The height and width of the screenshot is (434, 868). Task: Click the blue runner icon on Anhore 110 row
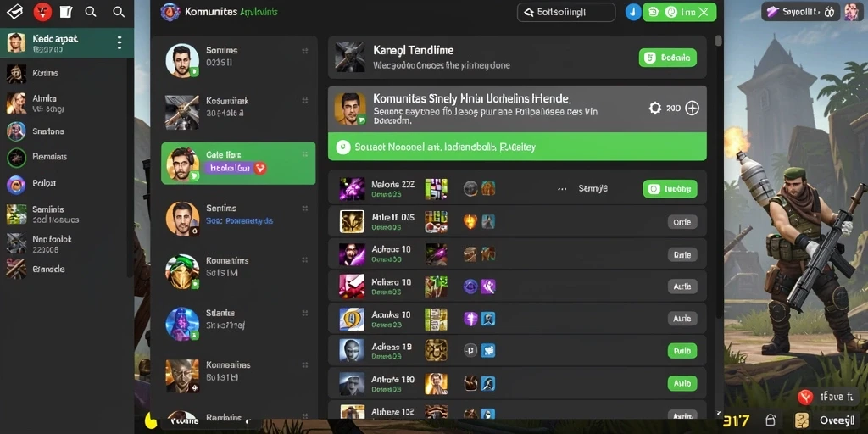pyautogui.click(x=488, y=383)
